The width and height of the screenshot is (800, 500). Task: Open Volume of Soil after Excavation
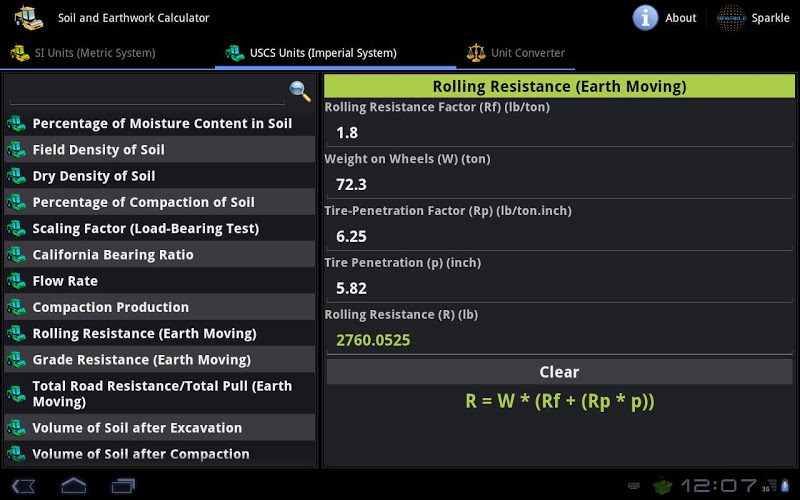pyautogui.click(x=160, y=428)
